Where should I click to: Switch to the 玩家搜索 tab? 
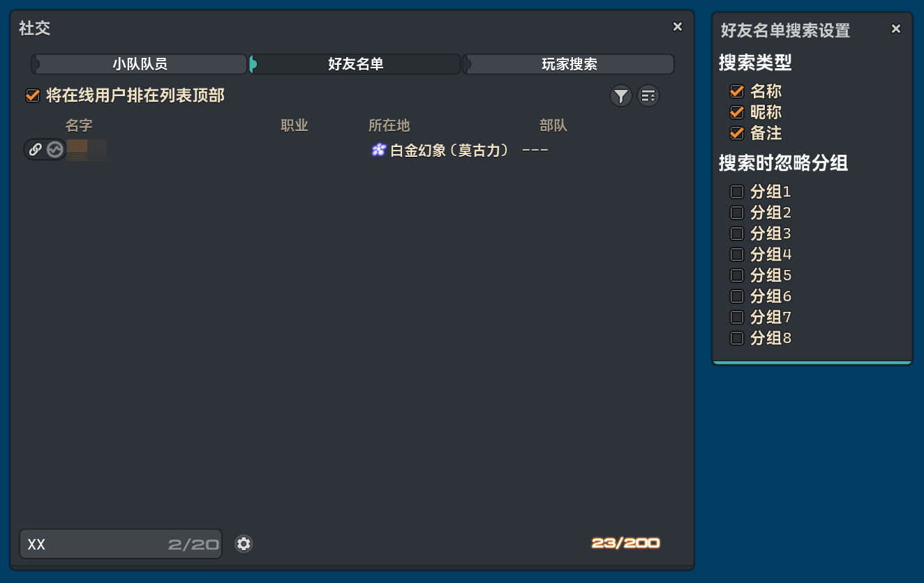point(568,63)
